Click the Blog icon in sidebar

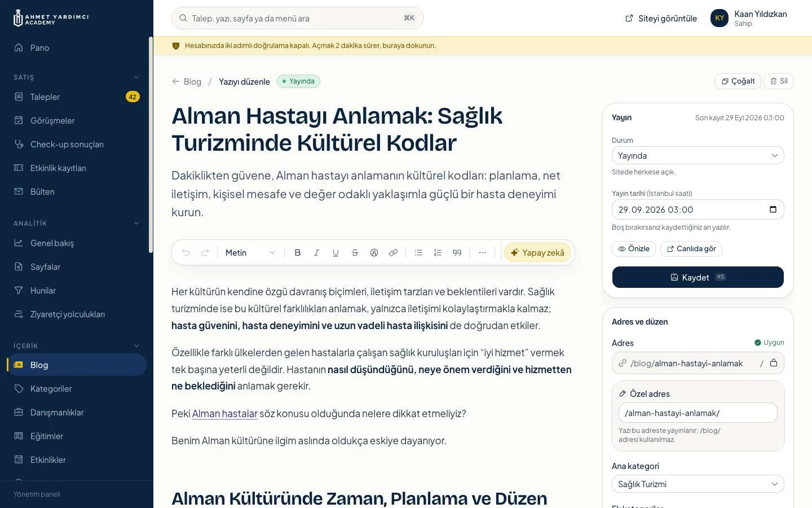pos(19,365)
